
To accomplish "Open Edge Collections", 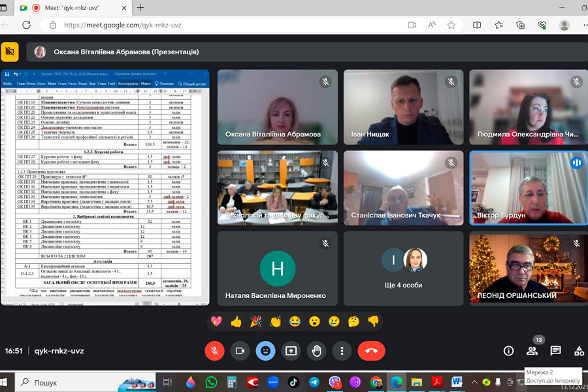I will tap(520, 25).
